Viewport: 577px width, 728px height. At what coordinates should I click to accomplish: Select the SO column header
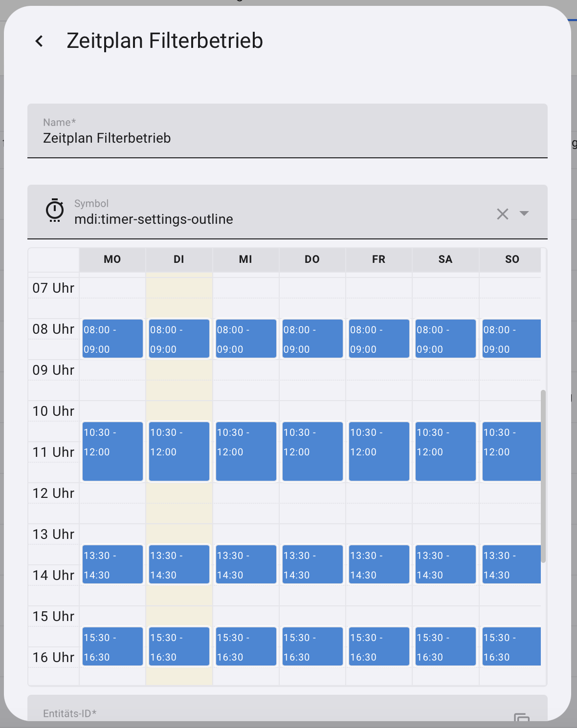[x=510, y=259]
